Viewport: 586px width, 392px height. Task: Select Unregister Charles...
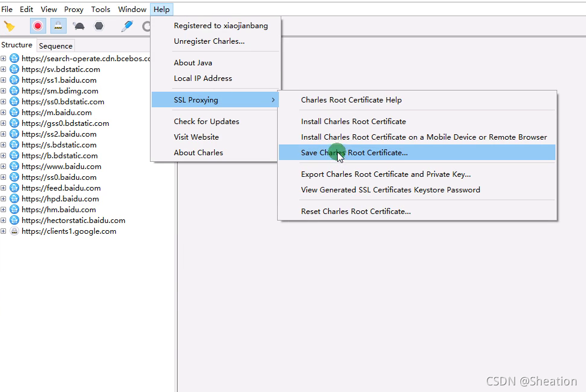215,41
